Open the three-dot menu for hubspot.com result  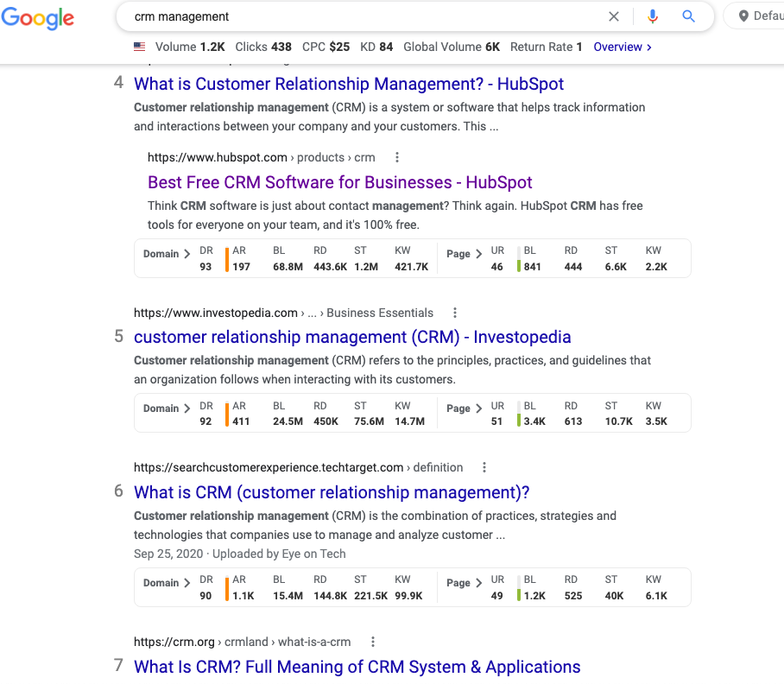[397, 157]
